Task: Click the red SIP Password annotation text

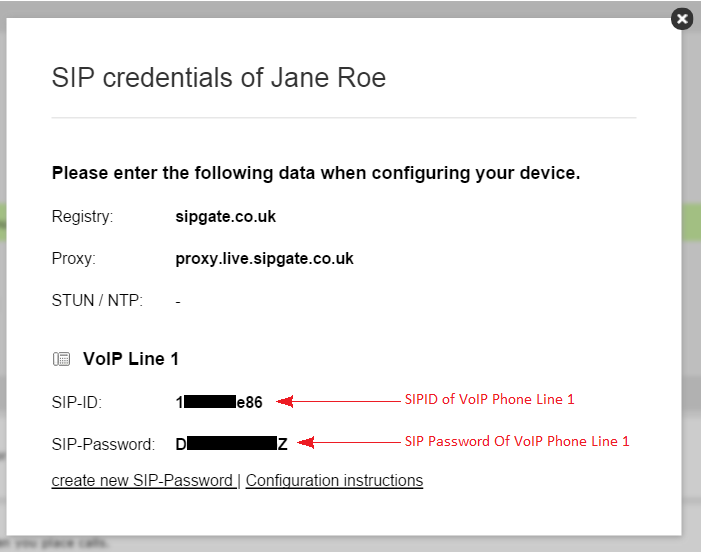Action: [x=517, y=441]
